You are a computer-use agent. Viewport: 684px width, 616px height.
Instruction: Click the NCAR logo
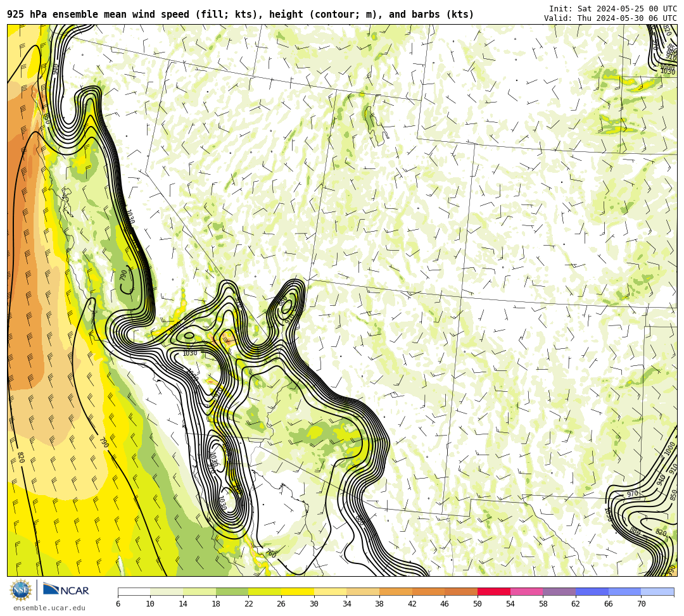pos(66,590)
